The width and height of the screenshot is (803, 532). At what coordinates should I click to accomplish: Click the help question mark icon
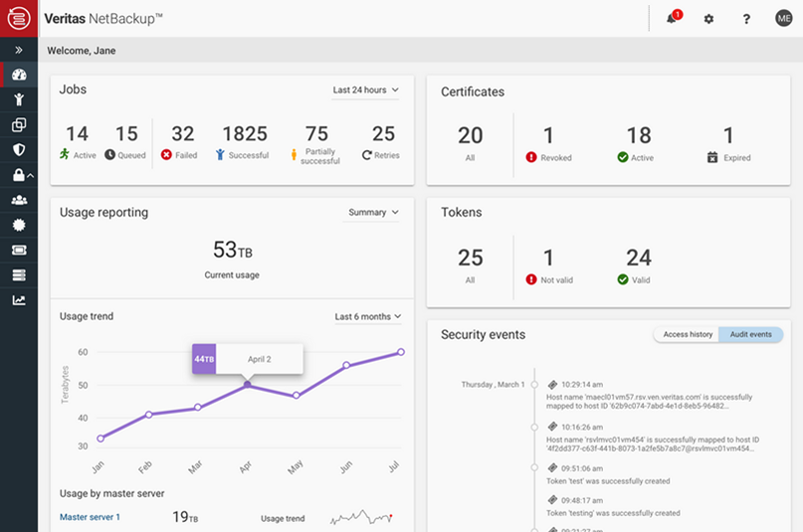[746, 19]
